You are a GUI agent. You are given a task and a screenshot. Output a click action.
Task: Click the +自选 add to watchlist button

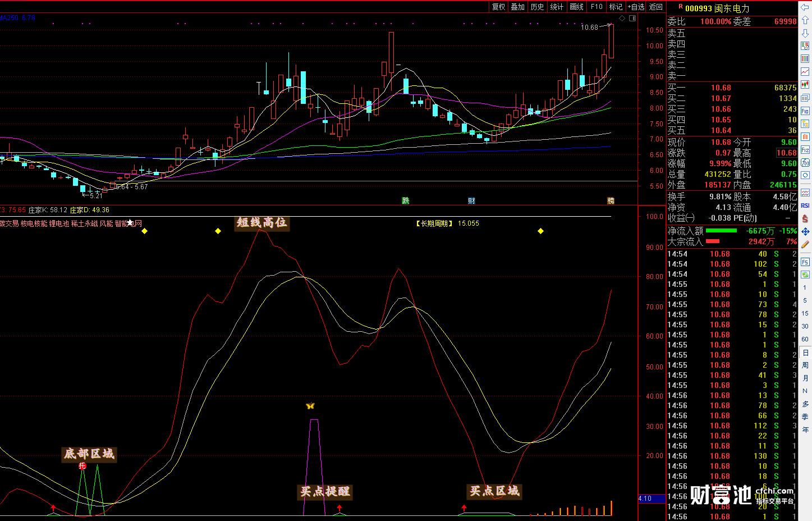[x=636, y=7]
